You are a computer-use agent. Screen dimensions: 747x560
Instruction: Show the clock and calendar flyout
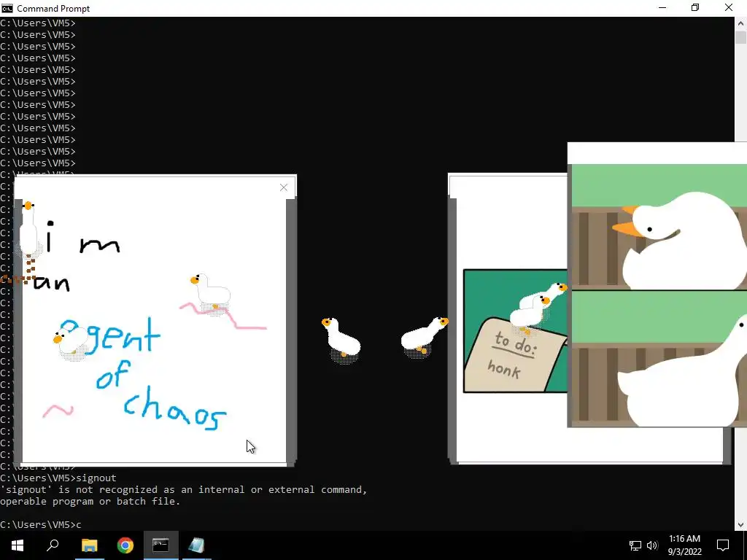point(684,545)
